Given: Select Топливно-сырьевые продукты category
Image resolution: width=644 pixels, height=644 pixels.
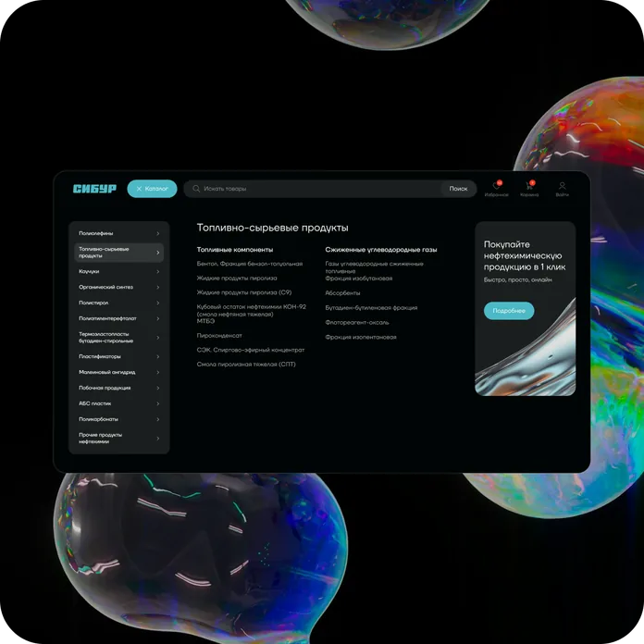Looking at the screenshot, I should coord(119,253).
